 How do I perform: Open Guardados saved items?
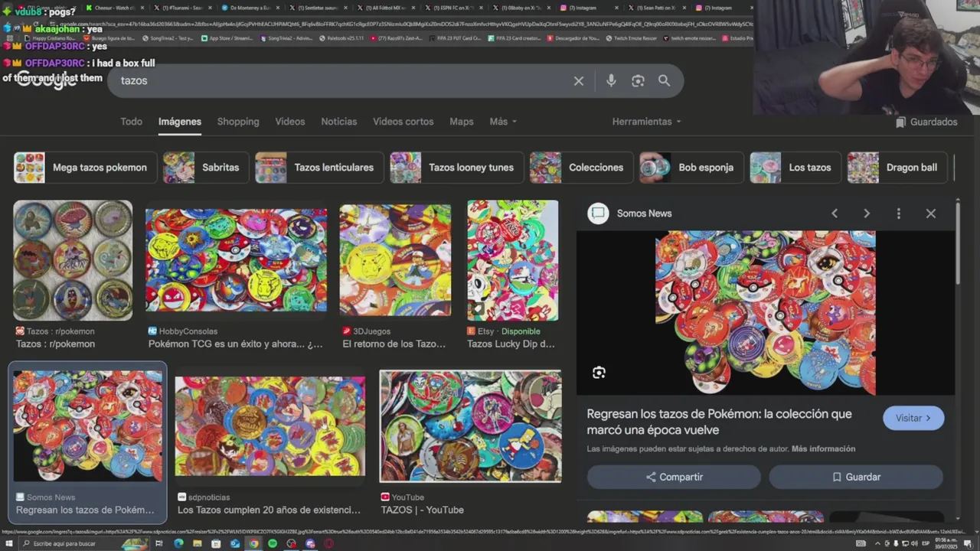[926, 122]
